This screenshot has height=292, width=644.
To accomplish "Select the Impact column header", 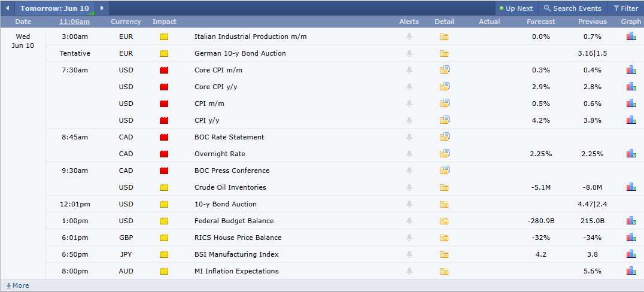I will (x=164, y=22).
